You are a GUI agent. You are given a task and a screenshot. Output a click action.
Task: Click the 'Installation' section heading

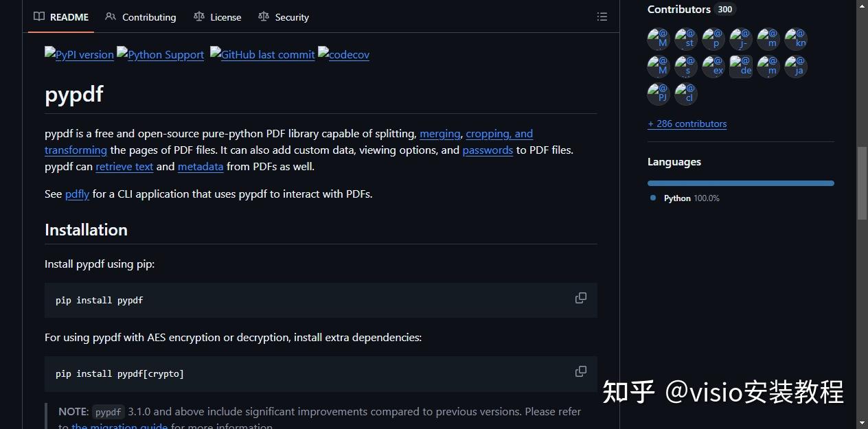[86, 230]
